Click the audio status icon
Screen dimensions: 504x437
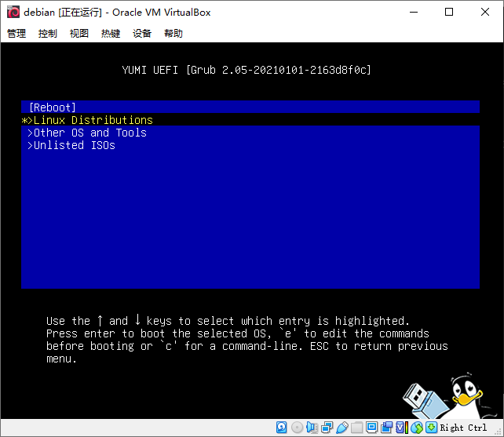[312, 428]
